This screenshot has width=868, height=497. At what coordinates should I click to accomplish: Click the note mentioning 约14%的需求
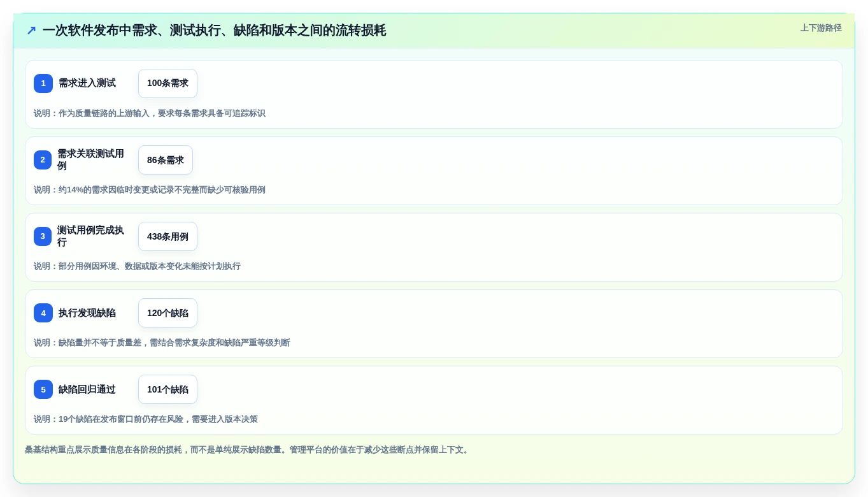[x=150, y=190]
